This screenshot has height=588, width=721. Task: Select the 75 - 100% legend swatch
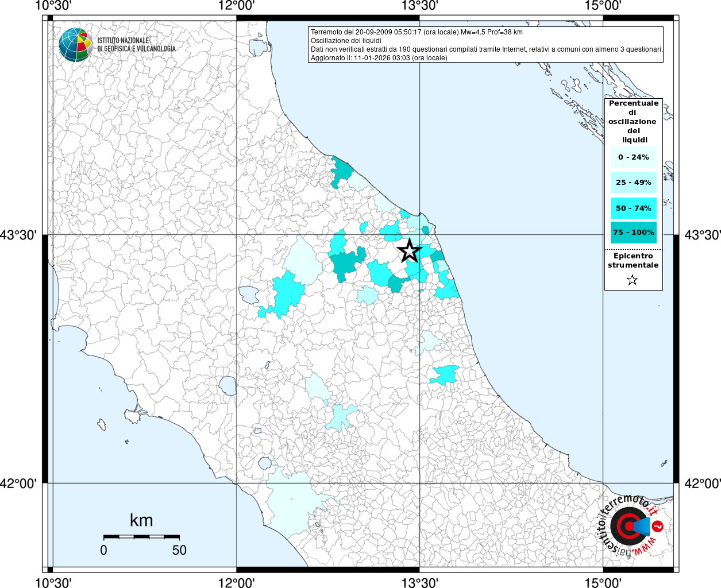tap(633, 233)
